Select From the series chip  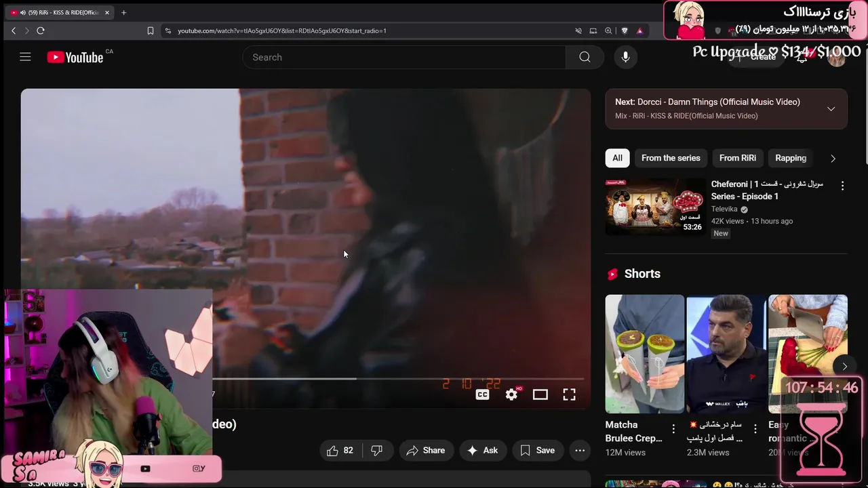coord(671,158)
